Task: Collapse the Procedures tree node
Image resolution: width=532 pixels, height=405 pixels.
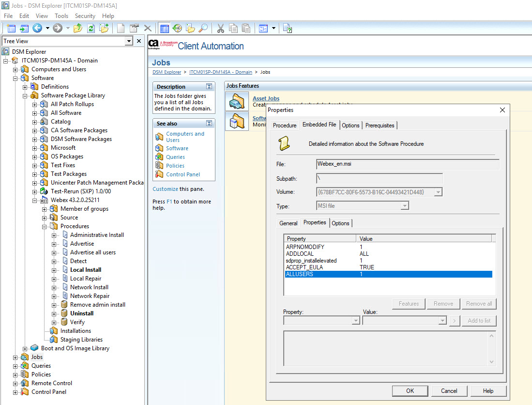Action: pyautogui.click(x=45, y=227)
